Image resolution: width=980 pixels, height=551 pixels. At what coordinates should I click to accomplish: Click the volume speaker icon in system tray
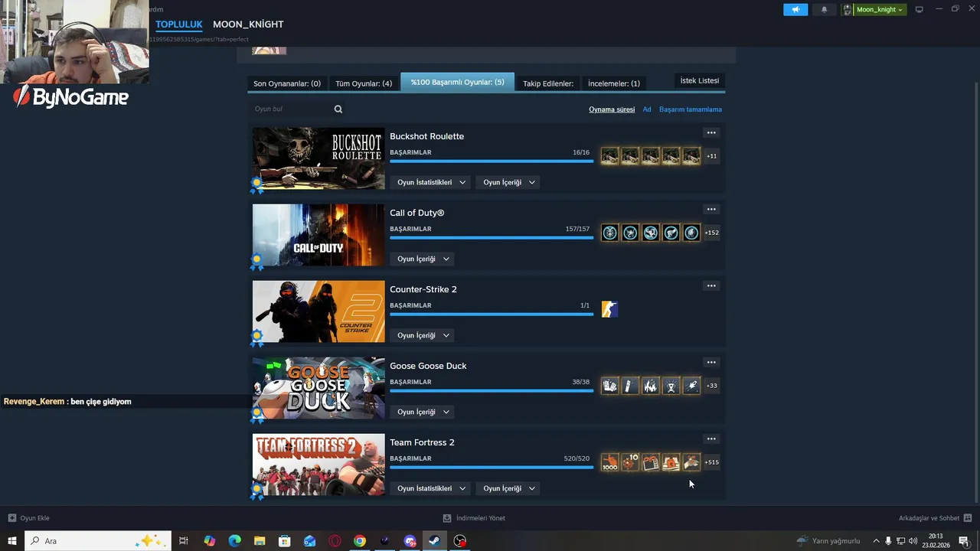[x=913, y=541]
